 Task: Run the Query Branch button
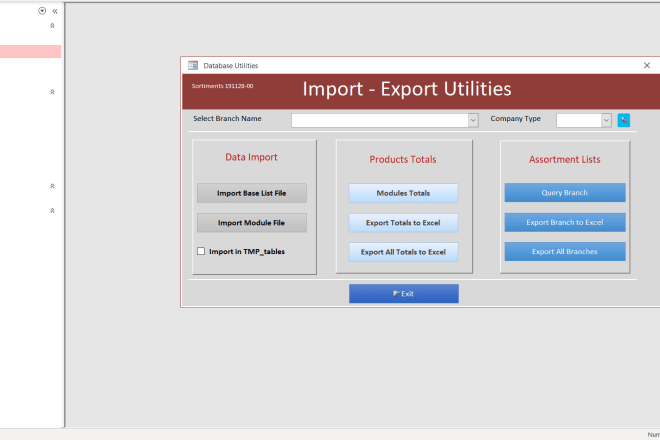(564, 193)
